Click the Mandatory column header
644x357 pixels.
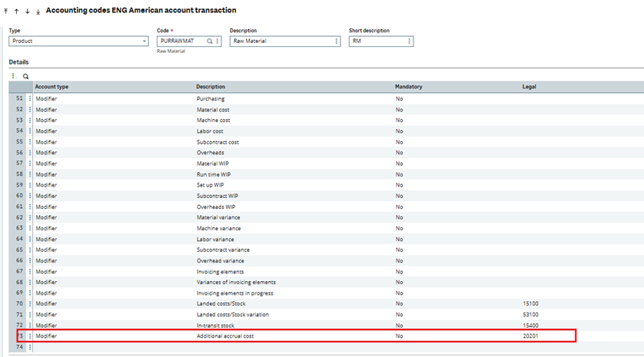pyautogui.click(x=409, y=88)
